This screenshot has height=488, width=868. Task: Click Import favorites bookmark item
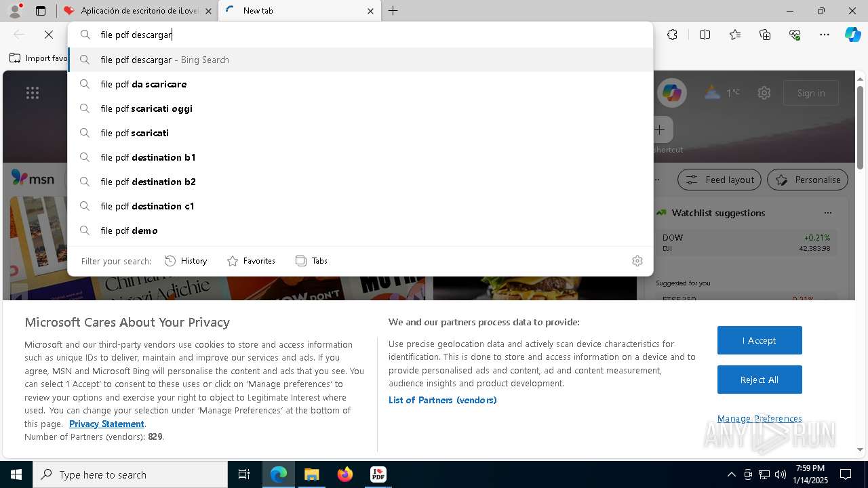[39, 58]
